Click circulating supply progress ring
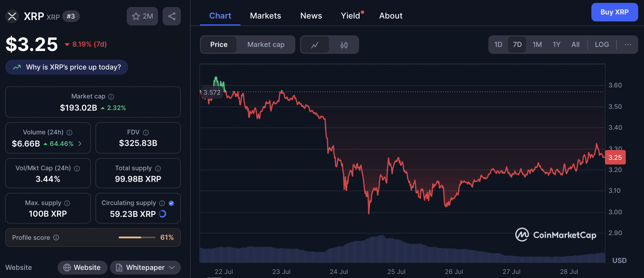This screenshot has width=644, height=278. (163, 214)
